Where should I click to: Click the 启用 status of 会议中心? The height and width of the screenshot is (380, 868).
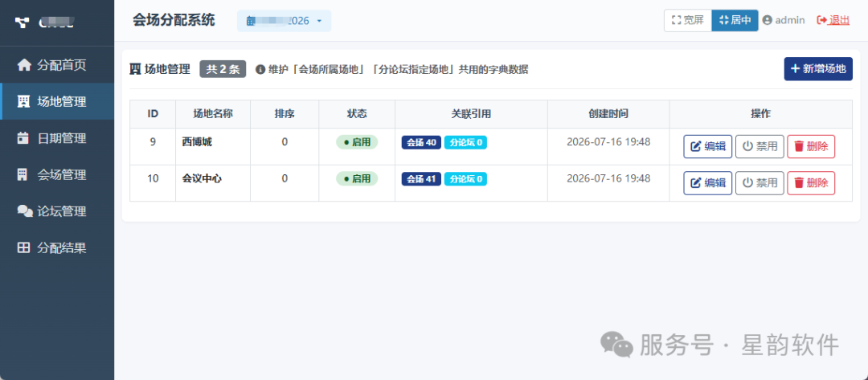click(357, 178)
